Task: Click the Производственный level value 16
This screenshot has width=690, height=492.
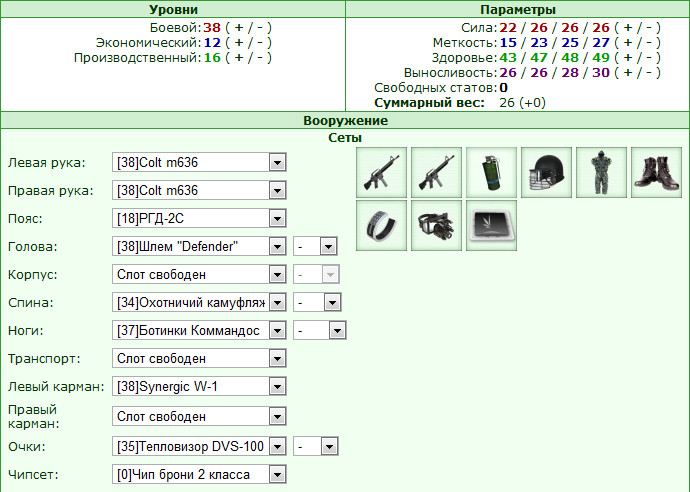Action: pyautogui.click(x=212, y=58)
